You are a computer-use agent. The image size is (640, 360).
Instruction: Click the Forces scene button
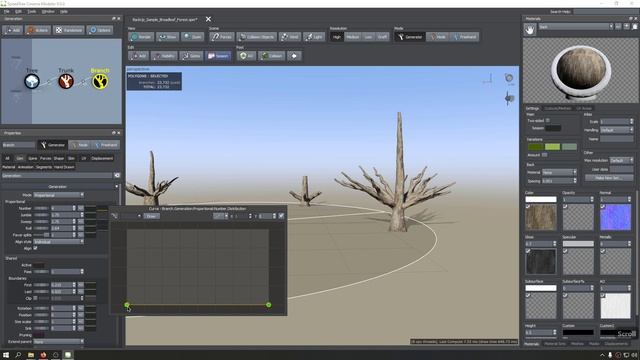[x=222, y=37]
